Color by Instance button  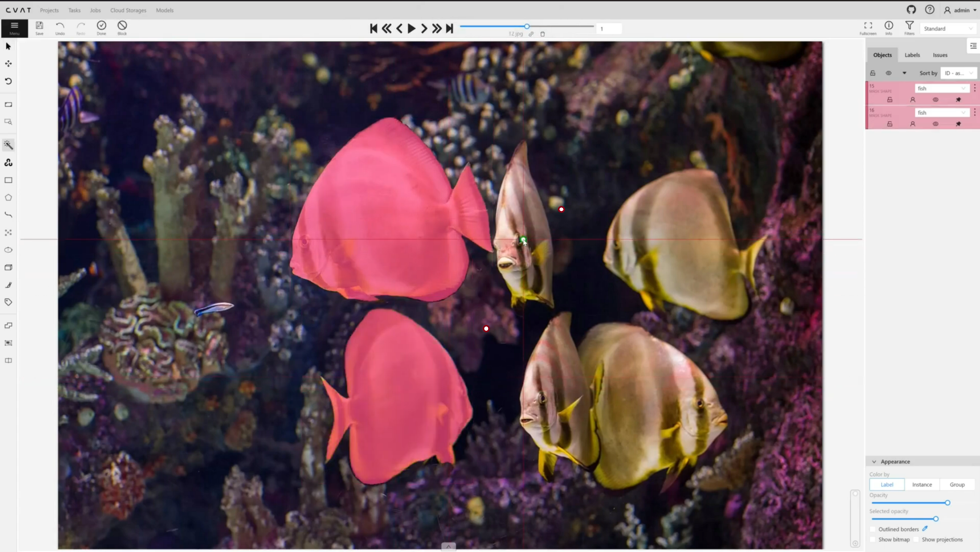tap(922, 484)
